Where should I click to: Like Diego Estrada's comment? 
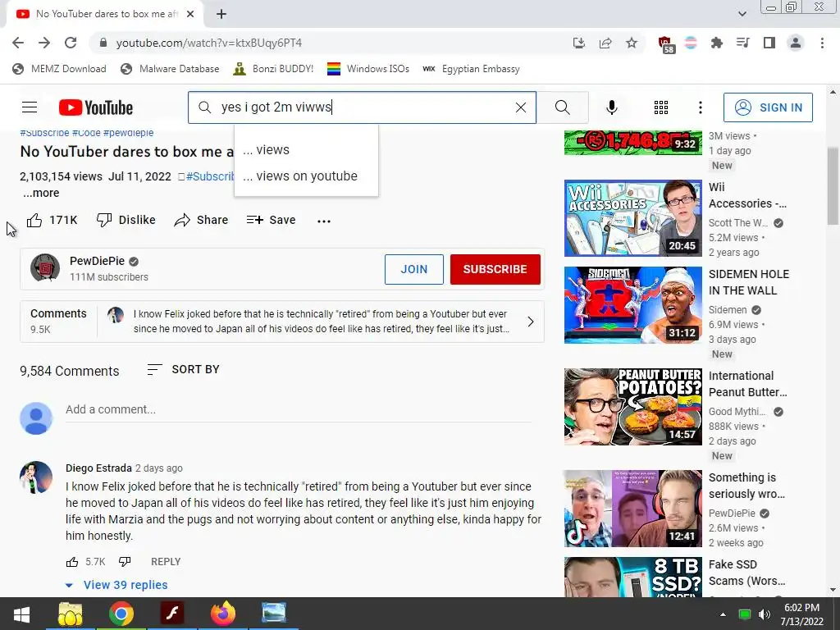click(72, 562)
